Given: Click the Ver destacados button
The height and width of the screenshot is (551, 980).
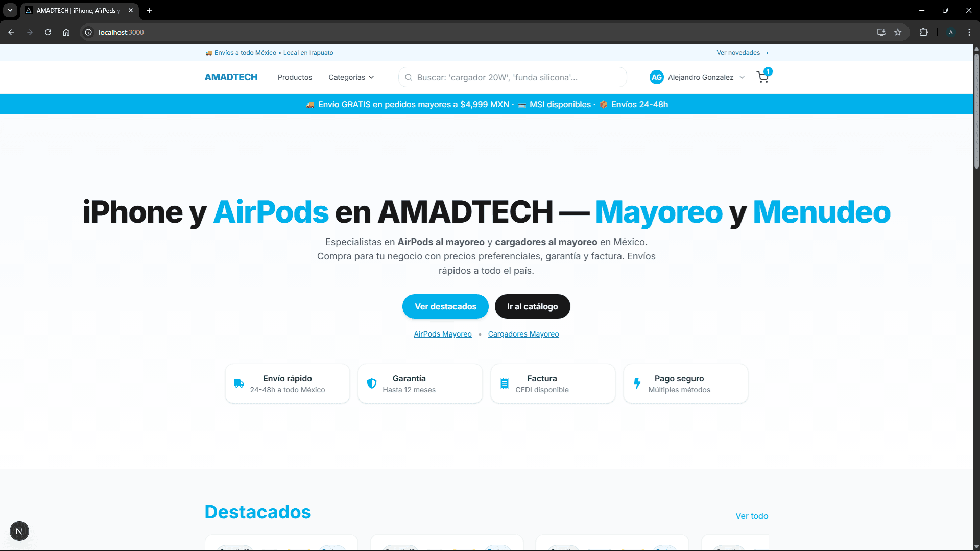Looking at the screenshot, I should pyautogui.click(x=445, y=306).
